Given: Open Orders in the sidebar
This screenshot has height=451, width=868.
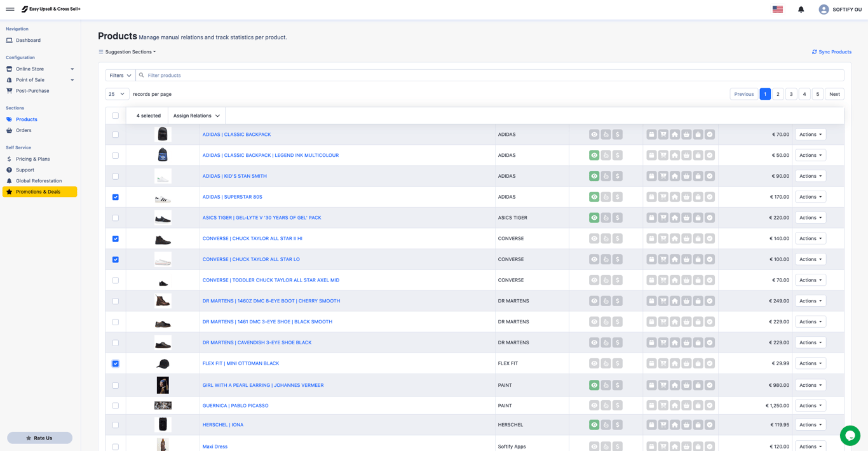Looking at the screenshot, I should pyautogui.click(x=24, y=130).
